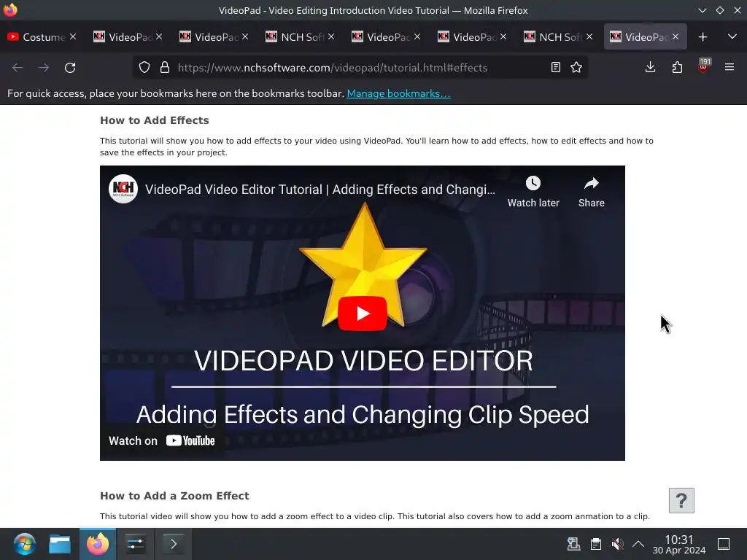Open the start menu on taskbar
This screenshot has width=747, height=560.
[24, 544]
